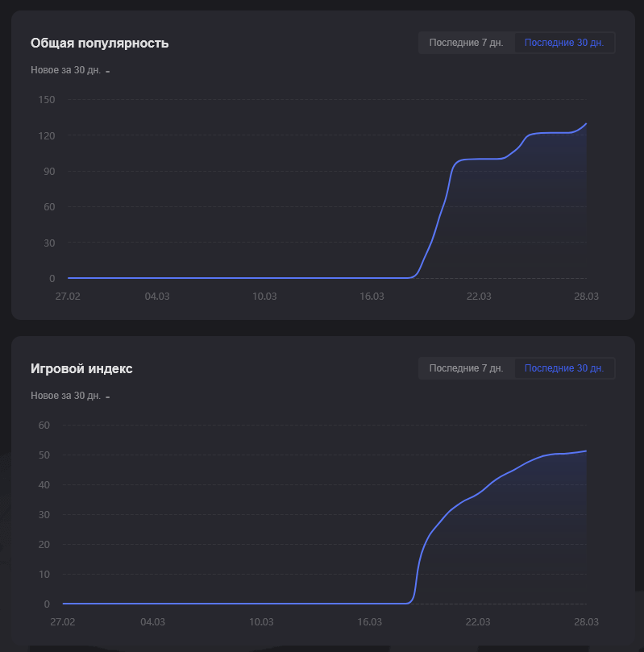Click the popularity line's final point at 28.03

[586, 124]
